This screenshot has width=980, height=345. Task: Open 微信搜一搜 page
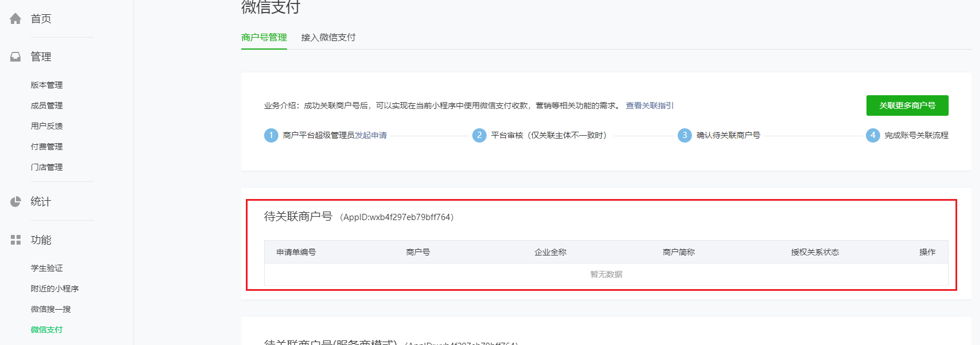(51, 309)
